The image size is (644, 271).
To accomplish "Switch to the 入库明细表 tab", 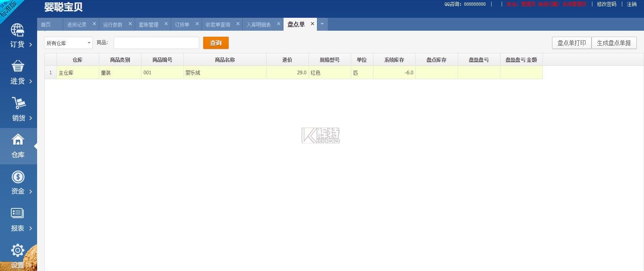I will pyautogui.click(x=258, y=25).
